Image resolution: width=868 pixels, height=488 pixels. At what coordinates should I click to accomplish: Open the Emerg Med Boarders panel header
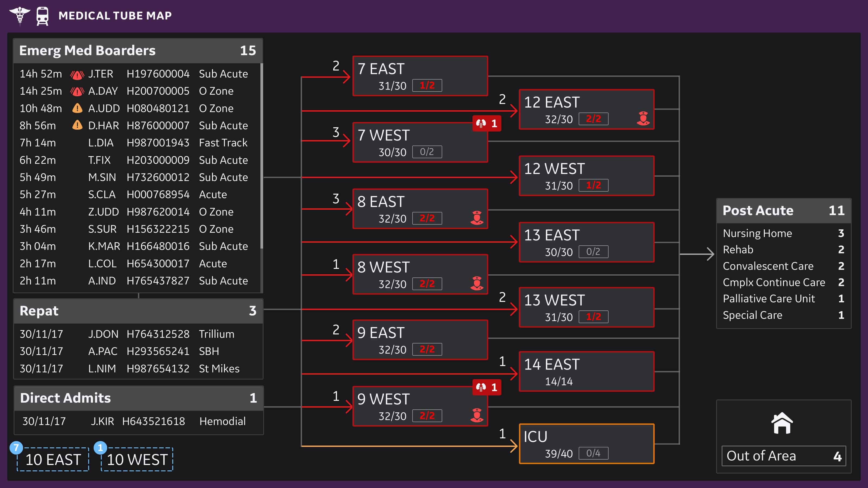[x=138, y=50]
